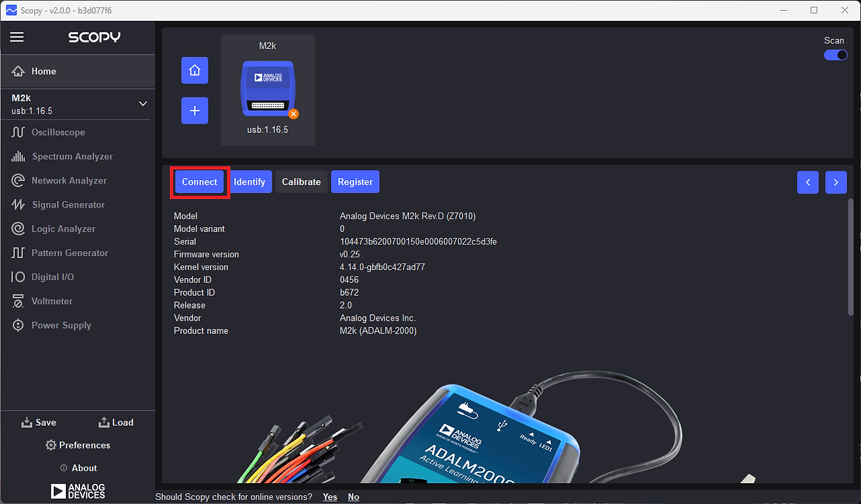Image resolution: width=861 pixels, height=504 pixels.
Task: Click the Identify button
Action: coord(250,182)
